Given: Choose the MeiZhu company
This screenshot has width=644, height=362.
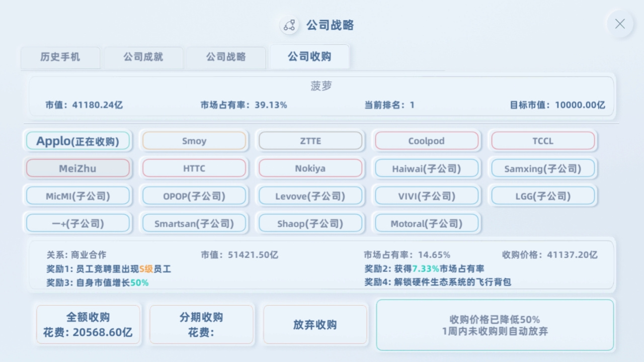Looking at the screenshot, I should [78, 168].
